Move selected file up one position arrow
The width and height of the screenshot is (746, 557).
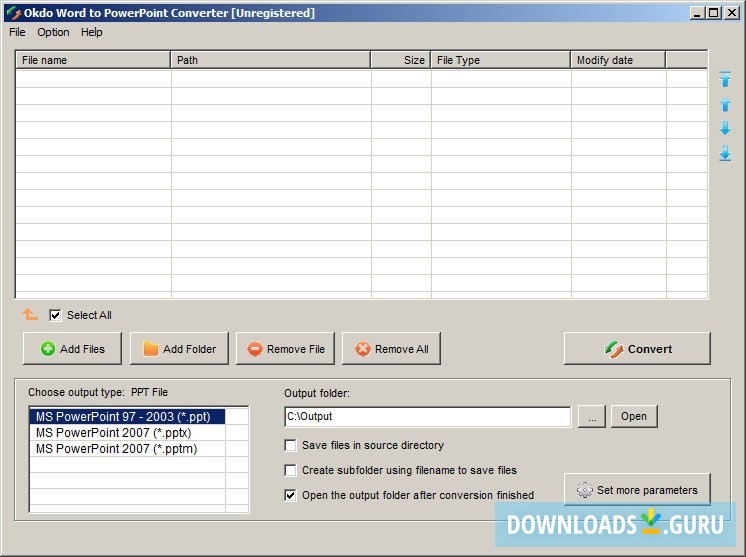click(x=725, y=104)
